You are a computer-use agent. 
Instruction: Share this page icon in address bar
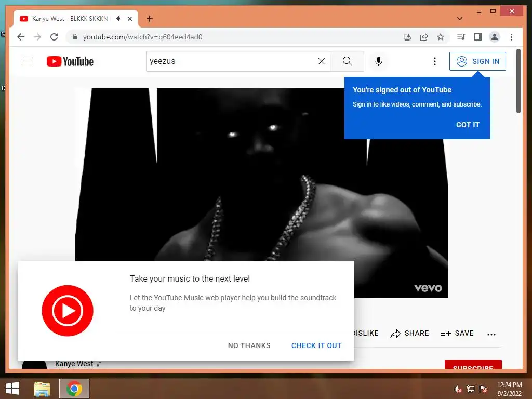click(x=424, y=37)
